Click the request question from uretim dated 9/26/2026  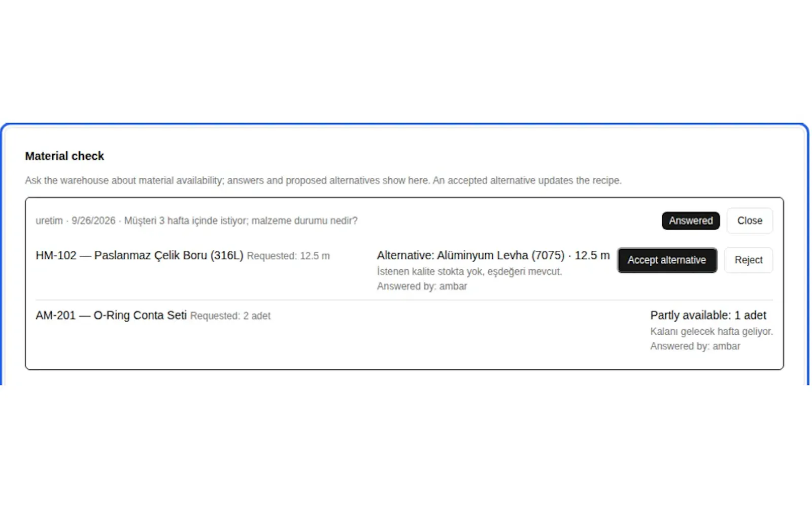pyautogui.click(x=196, y=220)
